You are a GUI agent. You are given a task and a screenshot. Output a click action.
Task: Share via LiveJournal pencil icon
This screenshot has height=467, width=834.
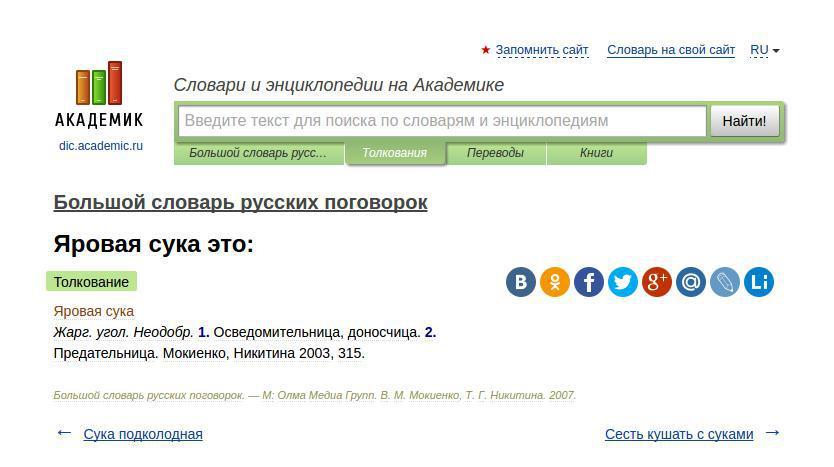(x=725, y=281)
